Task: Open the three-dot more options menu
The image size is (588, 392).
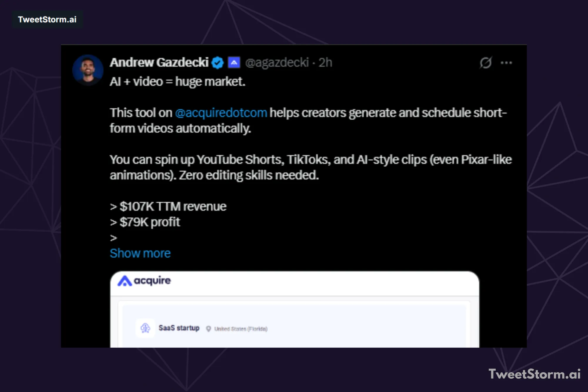Action: pos(507,62)
